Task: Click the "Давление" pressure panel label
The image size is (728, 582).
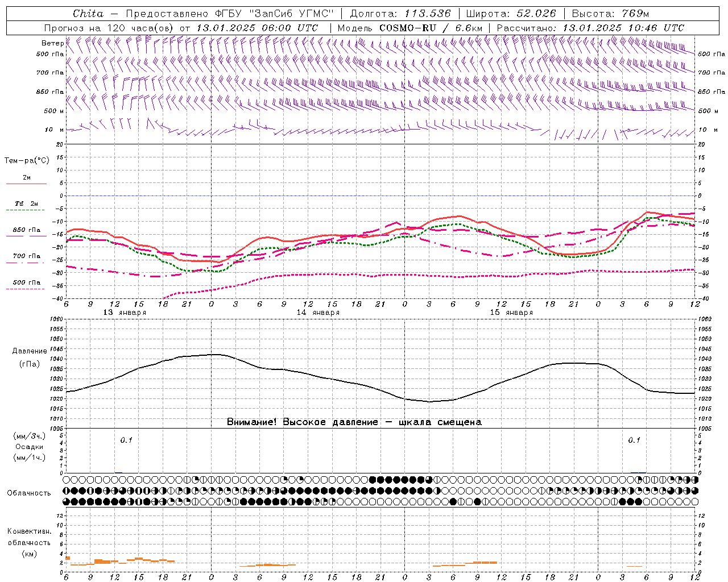Action: point(30,351)
